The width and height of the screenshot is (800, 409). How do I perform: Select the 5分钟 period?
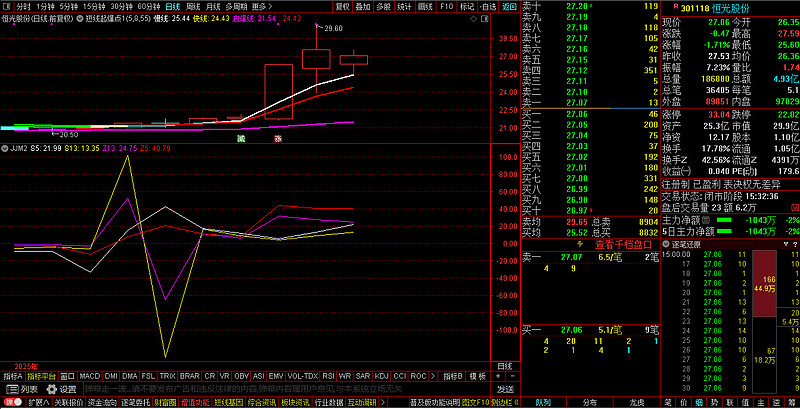[68, 7]
